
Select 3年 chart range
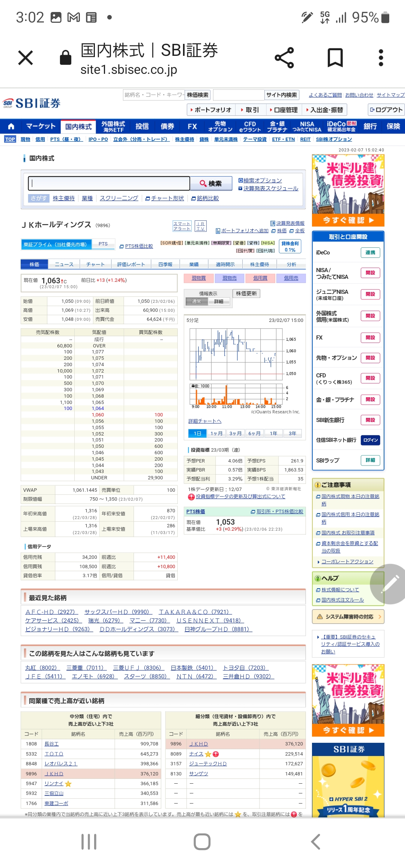coord(292,434)
